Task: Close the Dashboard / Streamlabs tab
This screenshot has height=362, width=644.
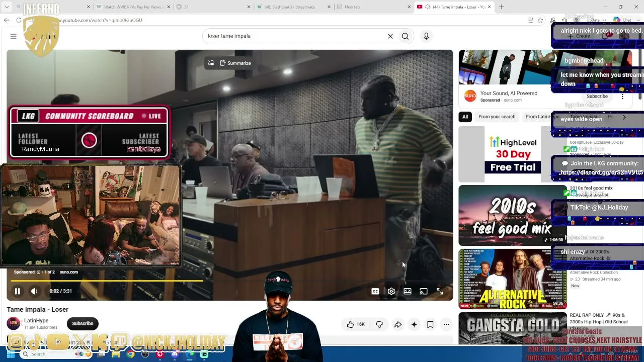Action: pos(329,7)
